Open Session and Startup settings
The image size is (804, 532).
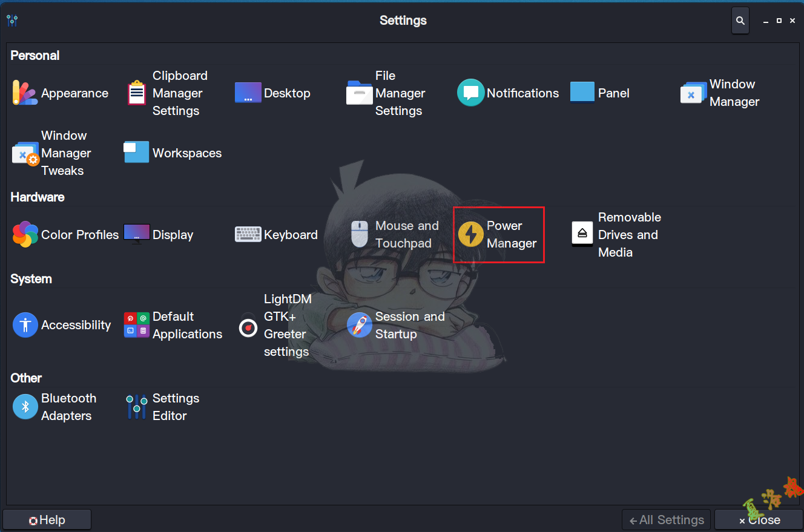396,326
